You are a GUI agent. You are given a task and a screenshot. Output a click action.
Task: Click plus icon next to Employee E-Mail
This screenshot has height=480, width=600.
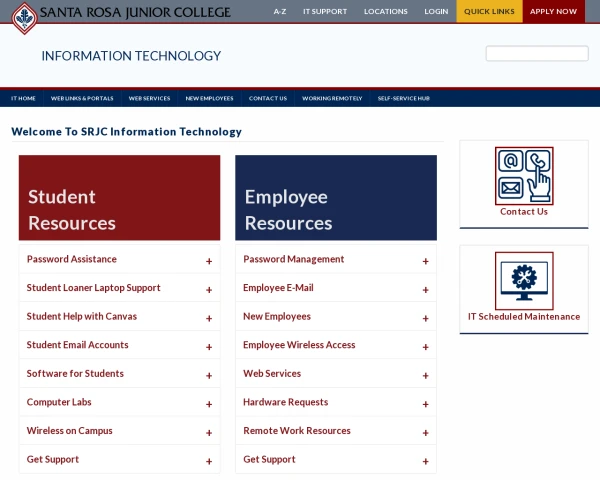425,290
